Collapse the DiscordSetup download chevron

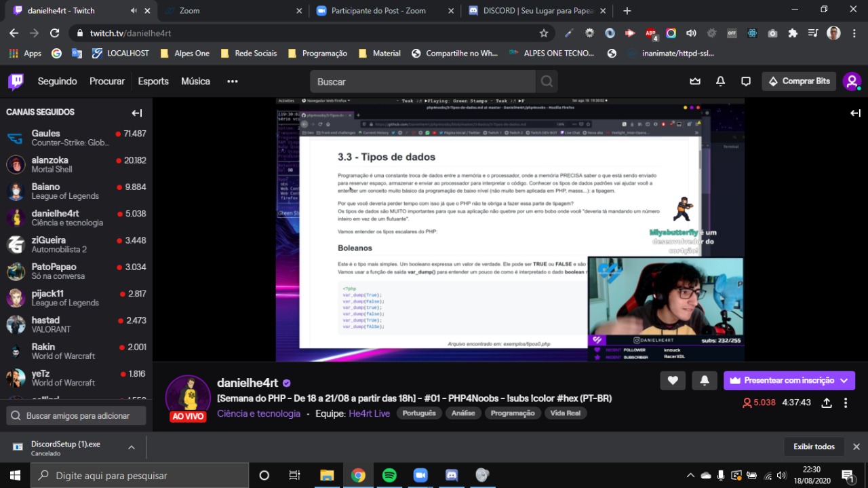[133, 447]
